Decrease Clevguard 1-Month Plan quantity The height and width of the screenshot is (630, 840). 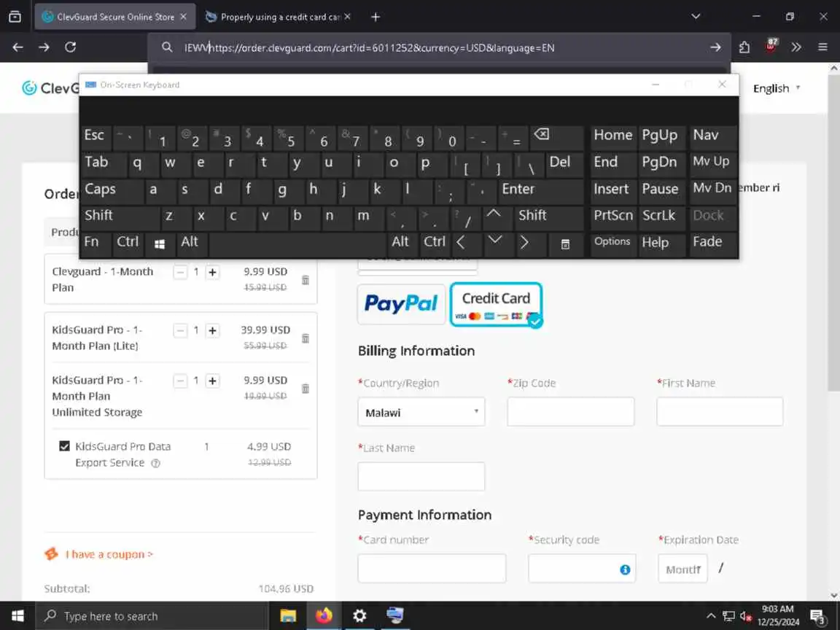coord(181,272)
